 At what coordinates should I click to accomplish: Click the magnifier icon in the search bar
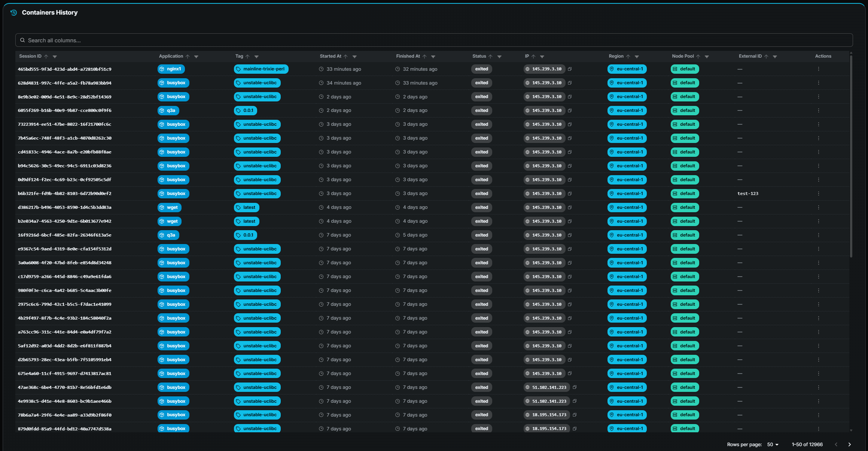(22, 40)
